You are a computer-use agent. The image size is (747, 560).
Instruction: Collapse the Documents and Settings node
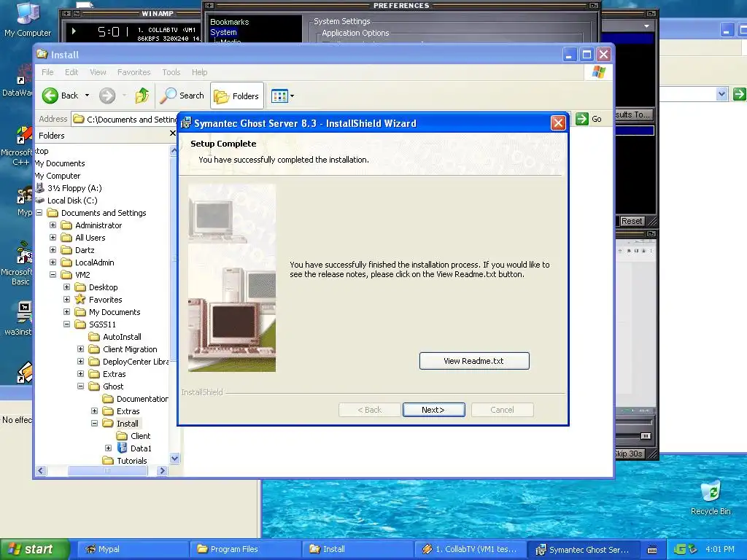point(39,213)
